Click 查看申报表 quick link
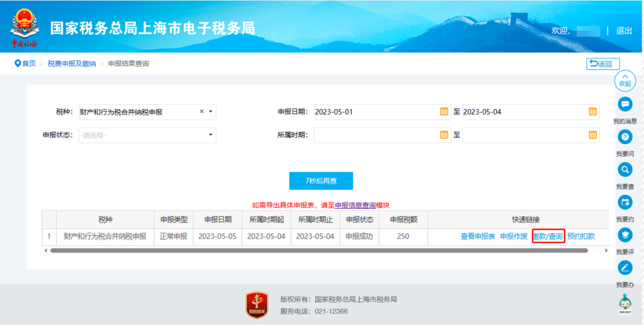Screen dimensions: 644x325 (478, 237)
